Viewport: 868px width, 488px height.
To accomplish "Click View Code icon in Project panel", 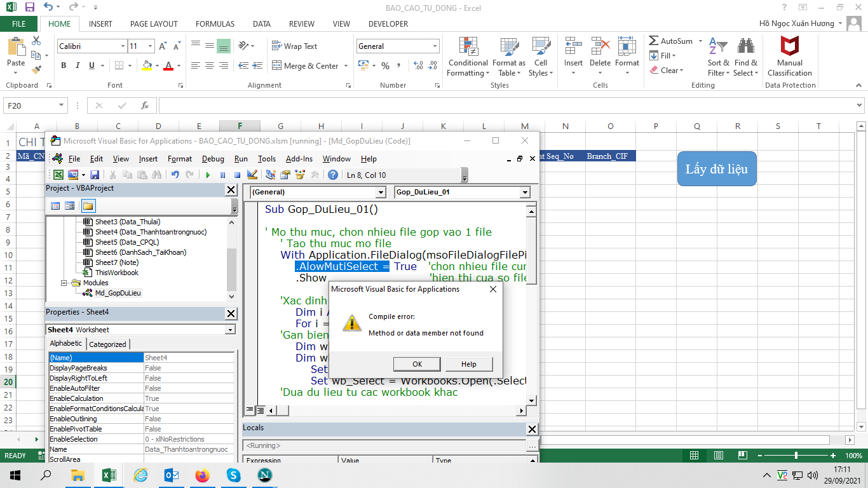I will [x=55, y=206].
